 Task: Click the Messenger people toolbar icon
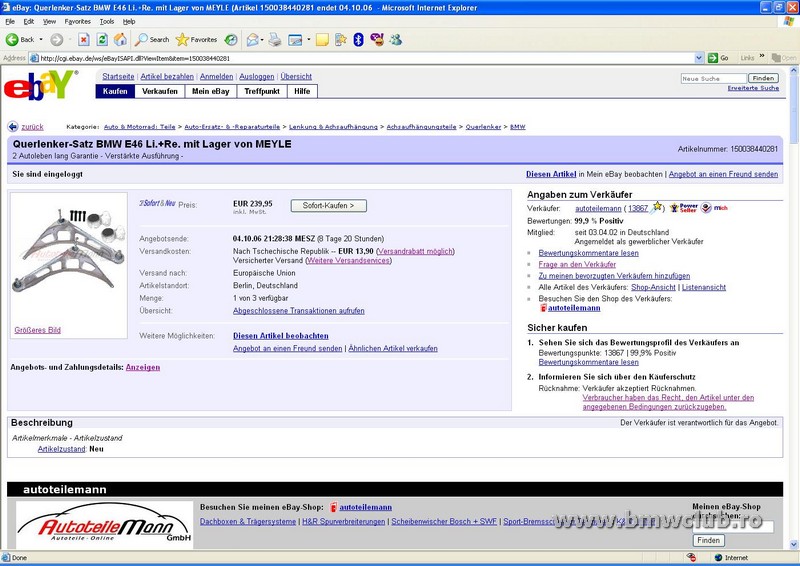[x=396, y=40]
